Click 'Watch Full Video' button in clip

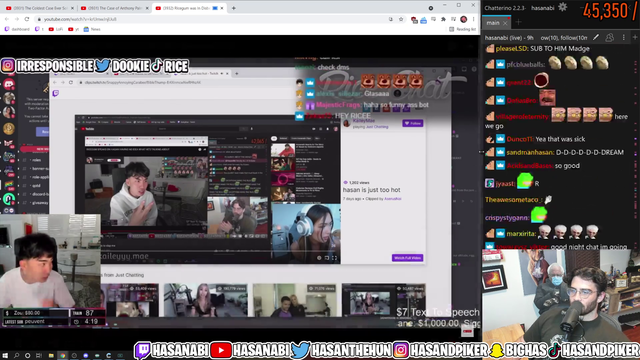407,258
